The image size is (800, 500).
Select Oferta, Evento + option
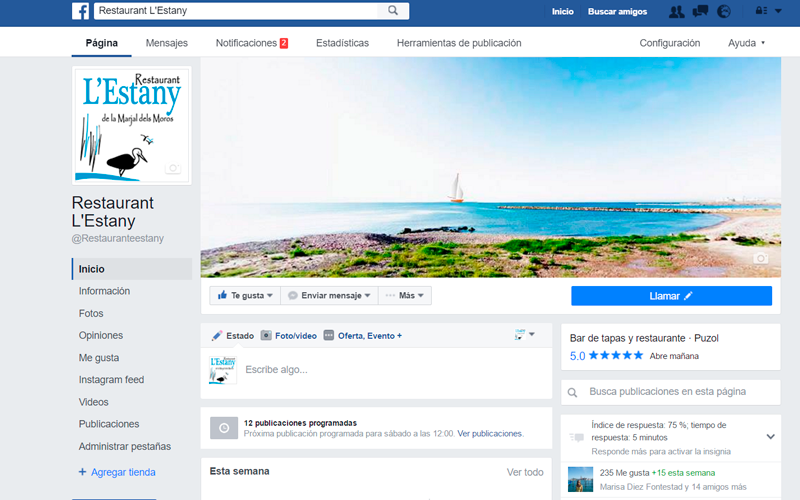[x=363, y=336]
